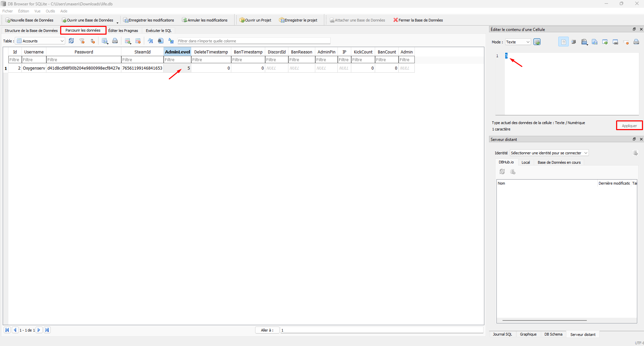The width and height of the screenshot is (644, 346).
Task: Click Enregistrer les modifications button
Action: 149,20
